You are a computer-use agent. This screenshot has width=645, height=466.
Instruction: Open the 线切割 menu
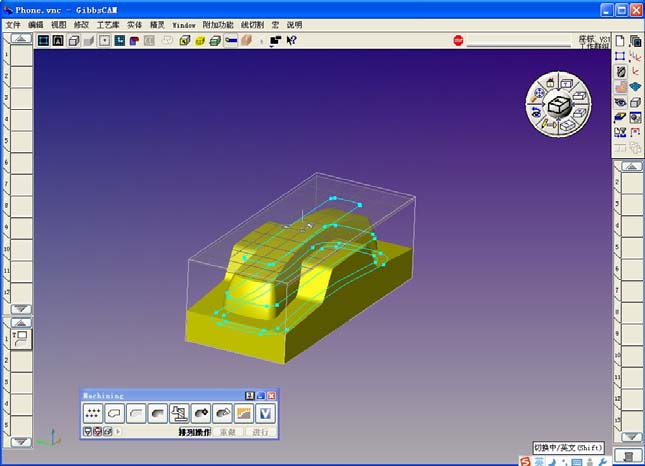click(x=252, y=25)
